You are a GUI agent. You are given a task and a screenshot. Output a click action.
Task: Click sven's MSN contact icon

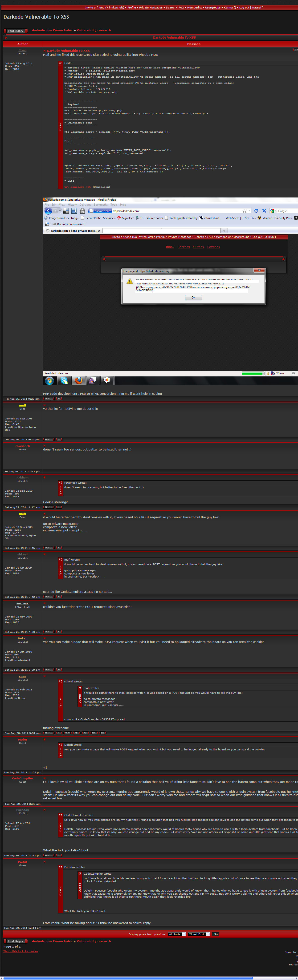coord(94,733)
